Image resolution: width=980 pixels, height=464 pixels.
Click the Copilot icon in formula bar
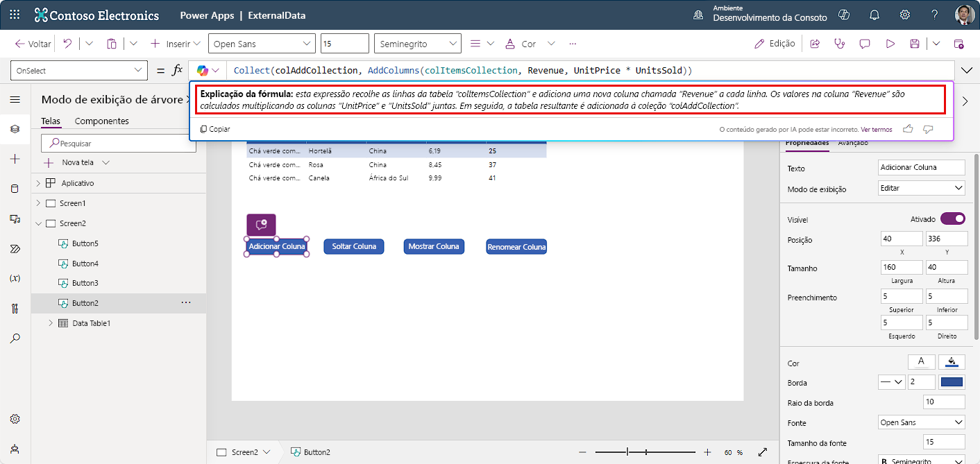click(203, 71)
